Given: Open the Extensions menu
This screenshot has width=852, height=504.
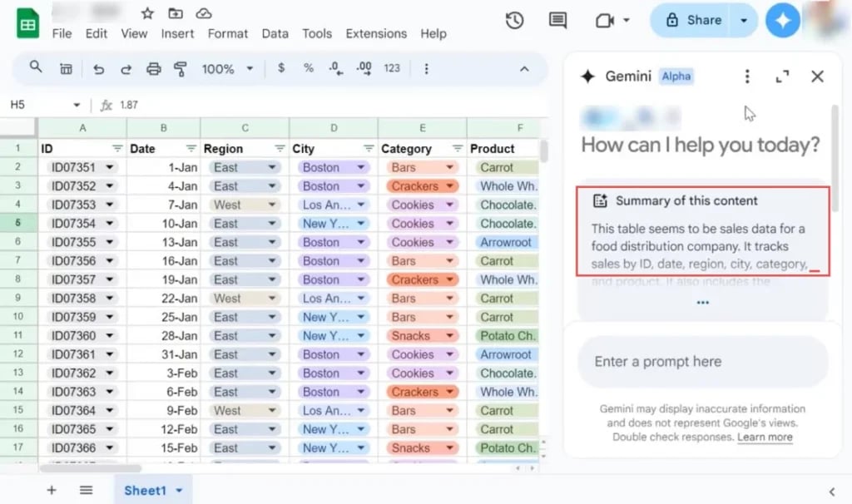Looking at the screenshot, I should 376,34.
